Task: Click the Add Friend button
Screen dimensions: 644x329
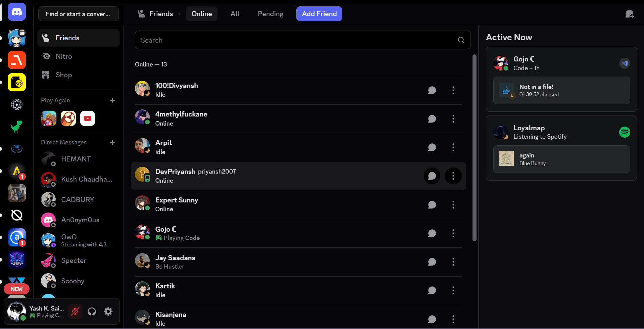Action: point(319,14)
